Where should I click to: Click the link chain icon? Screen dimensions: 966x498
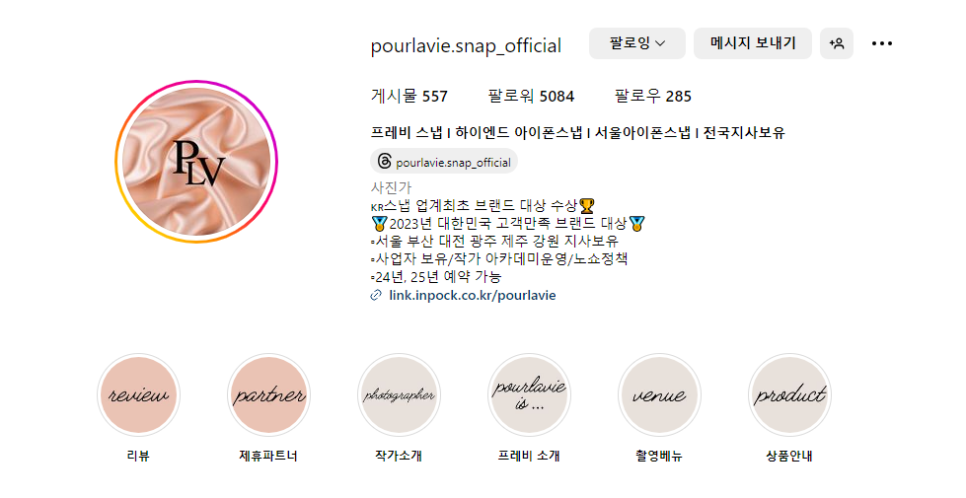(x=376, y=296)
